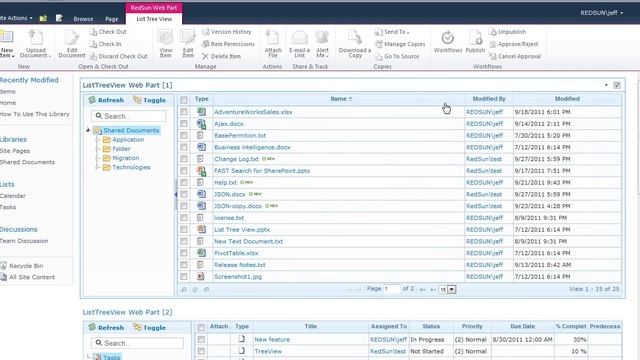Check the box for license.txt
Image resolution: width=640 pixels, height=360 pixels.
(x=184, y=218)
